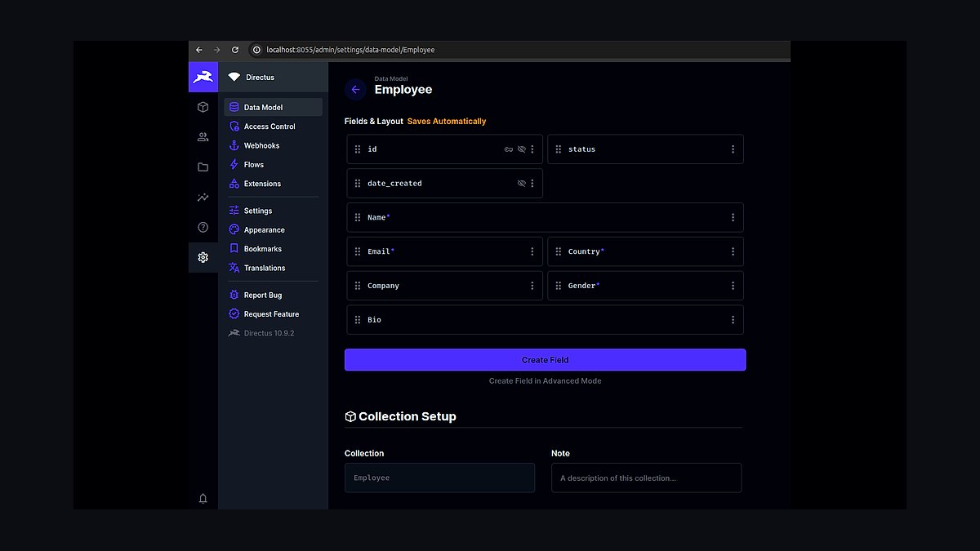980x551 pixels.
Task: Open Bookmarks settings
Action: (x=274, y=249)
